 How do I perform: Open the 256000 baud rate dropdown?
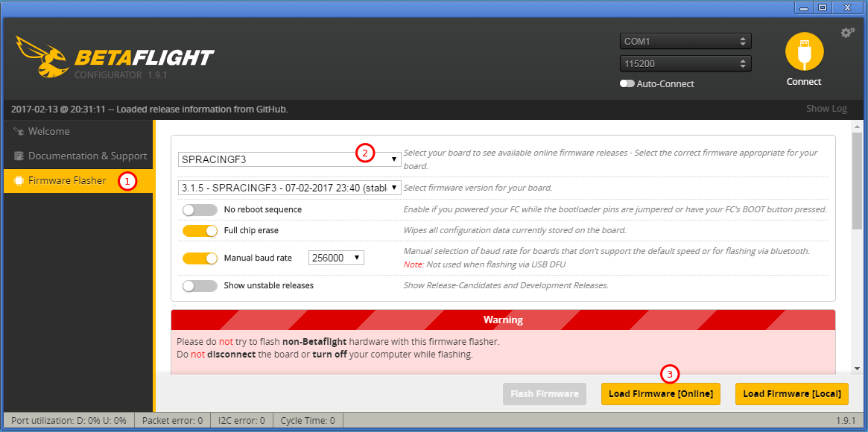[x=336, y=258]
